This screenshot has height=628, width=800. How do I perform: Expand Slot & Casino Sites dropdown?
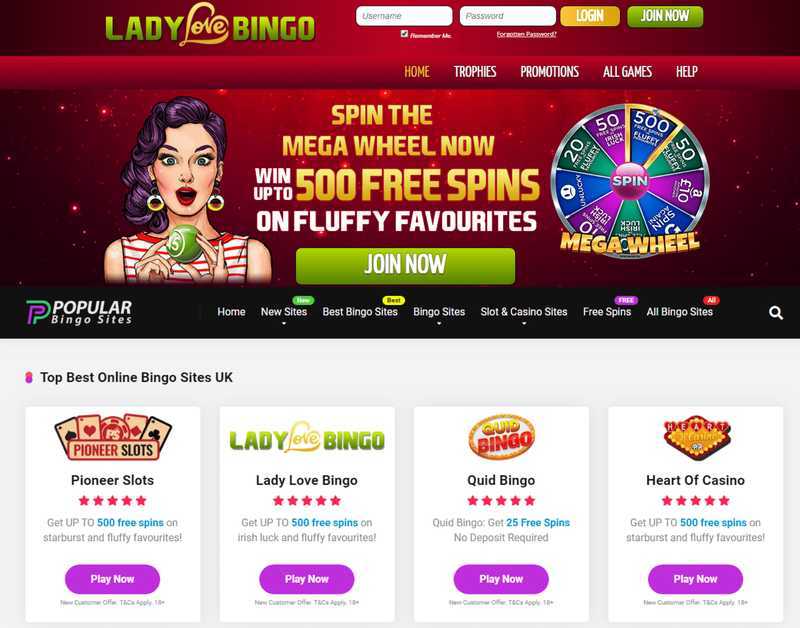(523, 312)
